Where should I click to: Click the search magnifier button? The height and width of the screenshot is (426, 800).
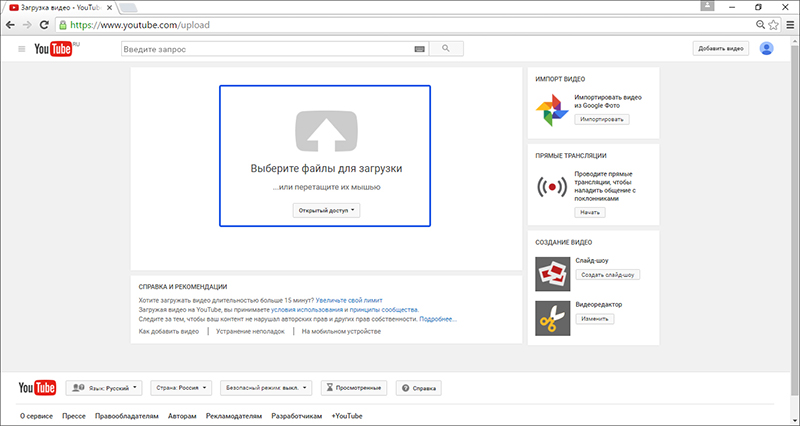(446, 48)
